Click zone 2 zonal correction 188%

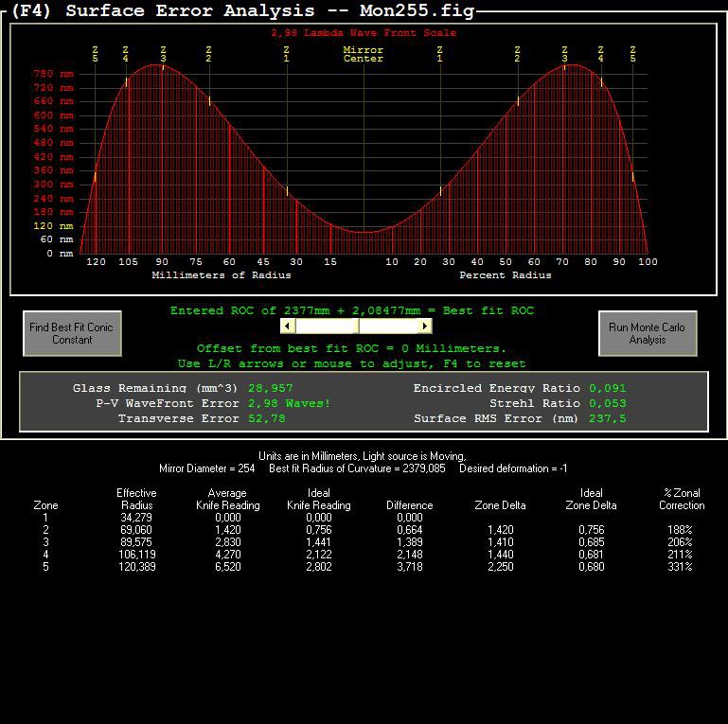[680, 530]
